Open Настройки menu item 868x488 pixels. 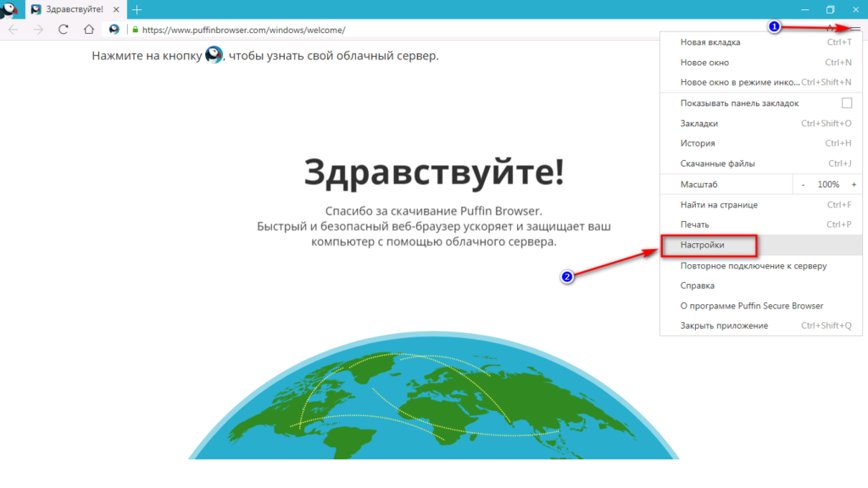point(761,245)
